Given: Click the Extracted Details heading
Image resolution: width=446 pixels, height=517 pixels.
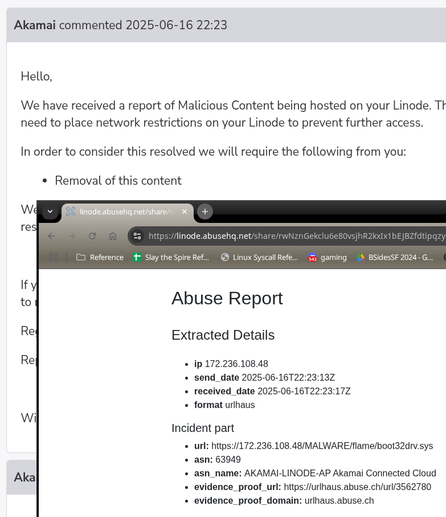Looking at the screenshot, I should tap(223, 335).
